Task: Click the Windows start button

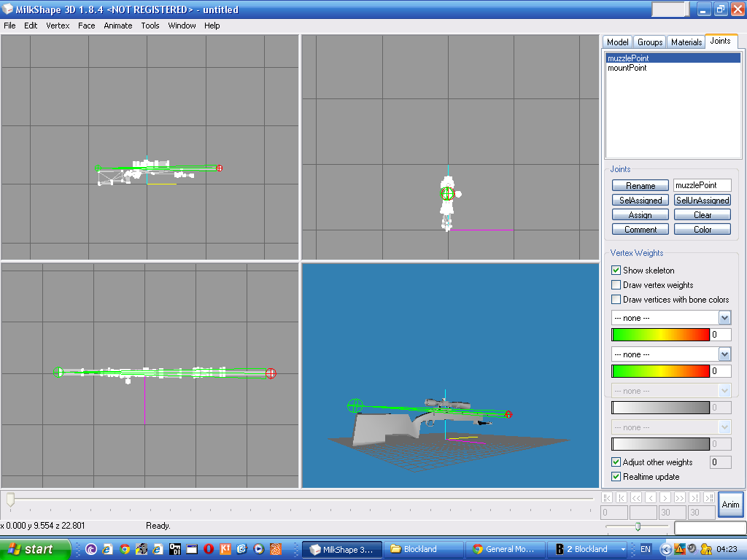Action: click(35, 549)
